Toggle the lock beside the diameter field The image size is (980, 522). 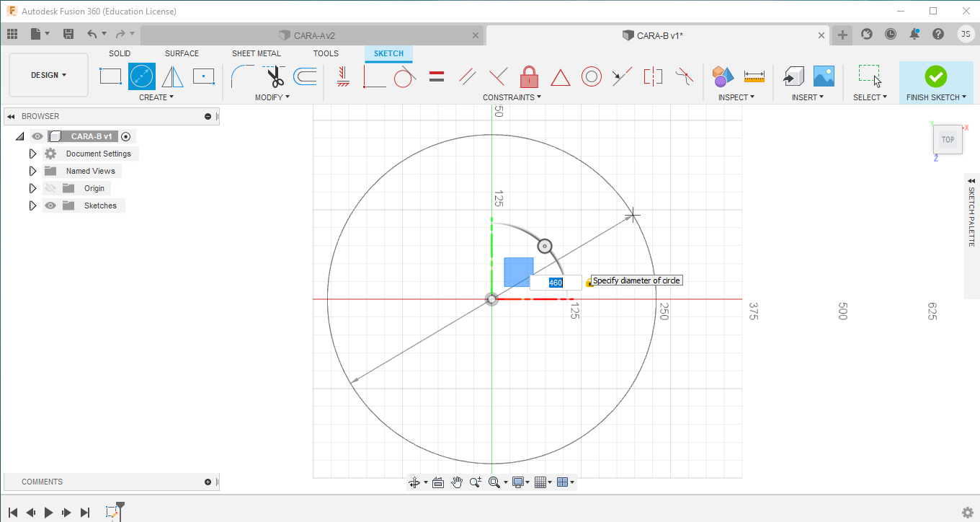click(x=589, y=283)
